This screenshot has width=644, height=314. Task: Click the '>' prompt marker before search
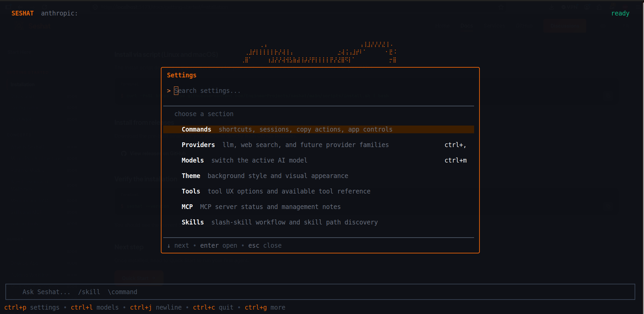pos(169,91)
